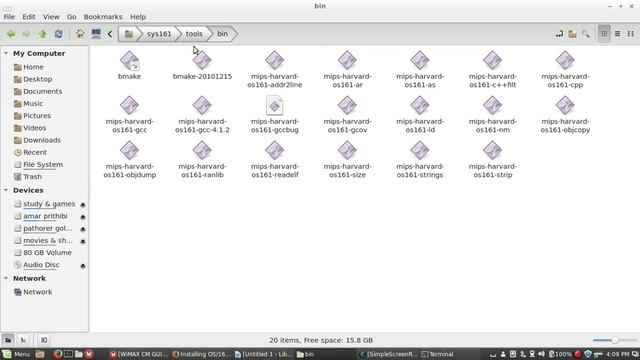Show tree view in sidebar
640x360 pixels.
pyautogui.click(x=23, y=340)
